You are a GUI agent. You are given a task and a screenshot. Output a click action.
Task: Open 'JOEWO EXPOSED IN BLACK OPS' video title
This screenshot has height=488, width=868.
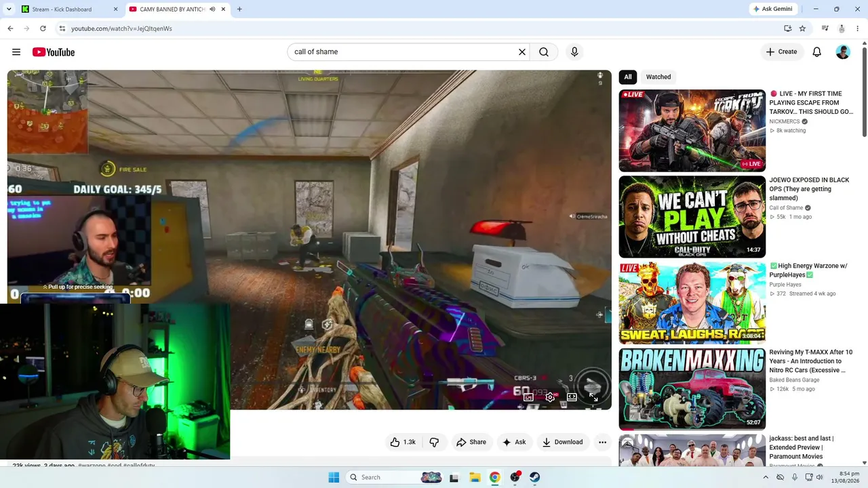pyautogui.click(x=810, y=189)
